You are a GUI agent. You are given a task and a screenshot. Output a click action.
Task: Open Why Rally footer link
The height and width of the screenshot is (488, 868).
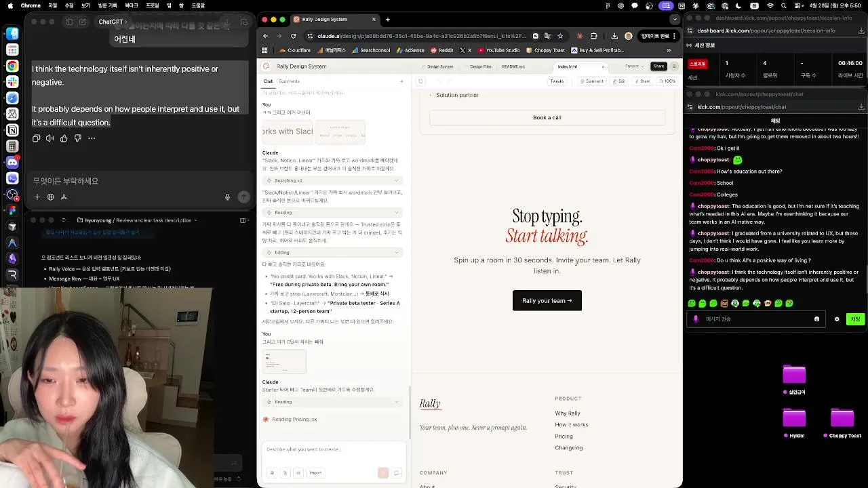tap(568, 413)
